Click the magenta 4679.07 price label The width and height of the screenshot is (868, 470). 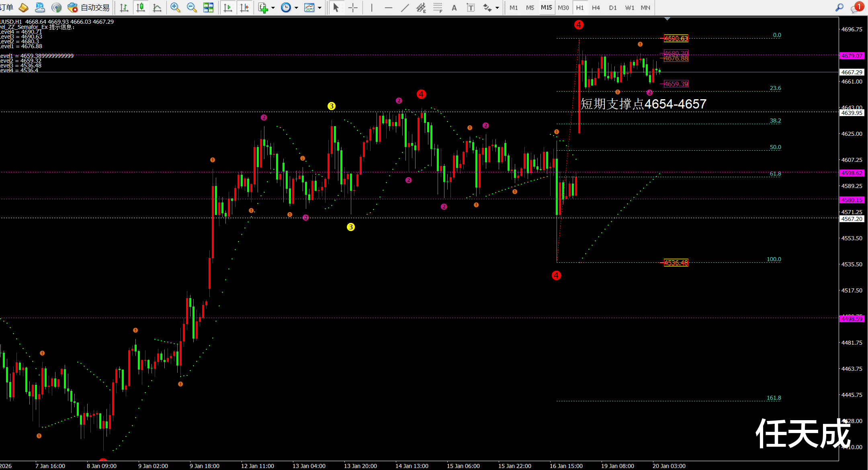point(852,56)
